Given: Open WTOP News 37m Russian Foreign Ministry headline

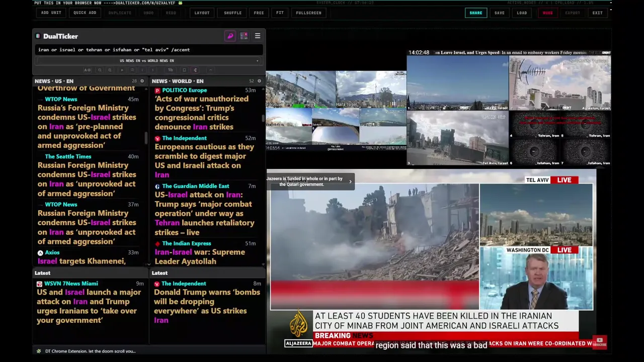Looking at the screenshot, I should [87, 227].
